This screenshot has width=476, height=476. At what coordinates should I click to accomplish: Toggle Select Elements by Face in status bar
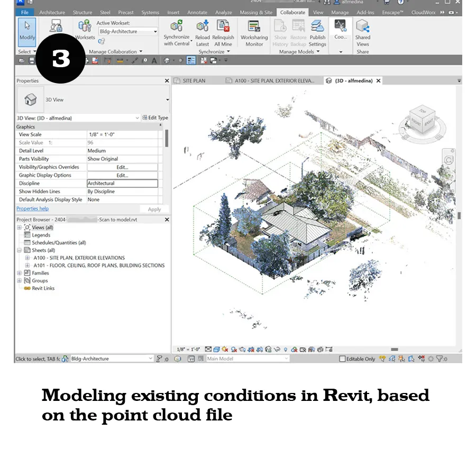411,359
